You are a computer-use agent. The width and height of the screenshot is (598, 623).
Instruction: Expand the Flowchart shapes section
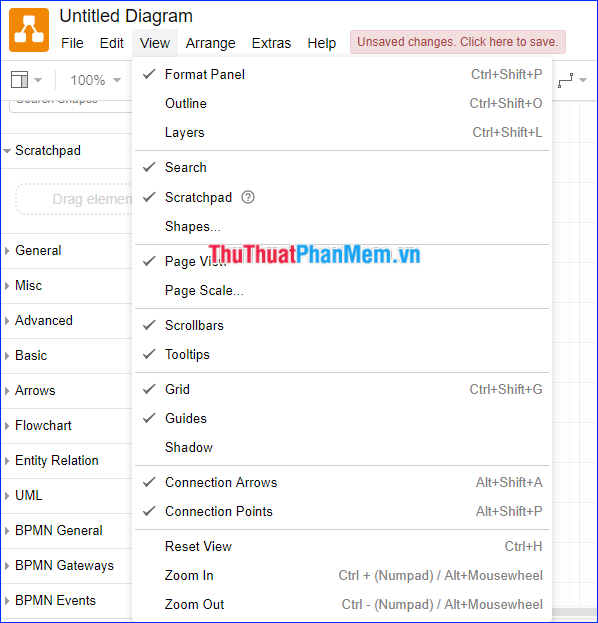pos(67,426)
